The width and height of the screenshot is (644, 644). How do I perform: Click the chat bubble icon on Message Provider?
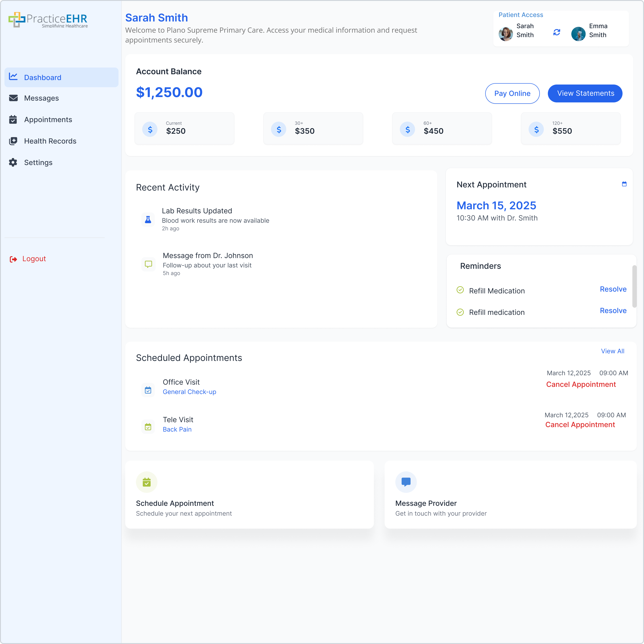tap(406, 482)
